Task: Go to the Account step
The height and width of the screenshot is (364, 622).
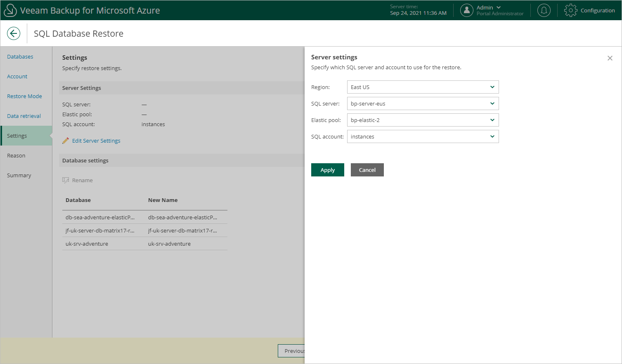Action: click(x=17, y=76)
